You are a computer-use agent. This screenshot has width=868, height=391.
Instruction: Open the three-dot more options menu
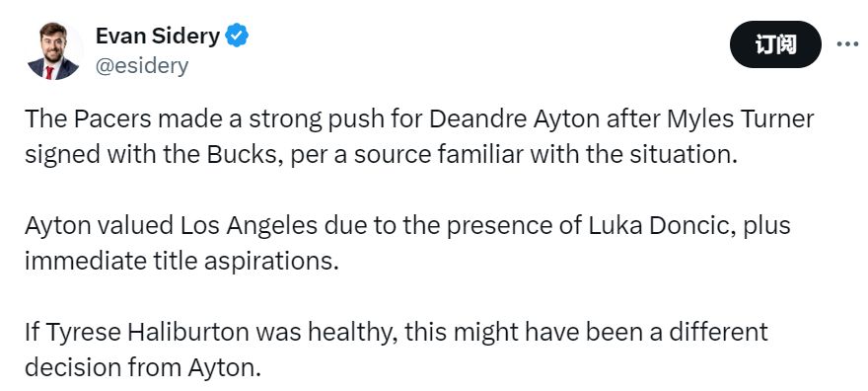[x=847, y=44]
